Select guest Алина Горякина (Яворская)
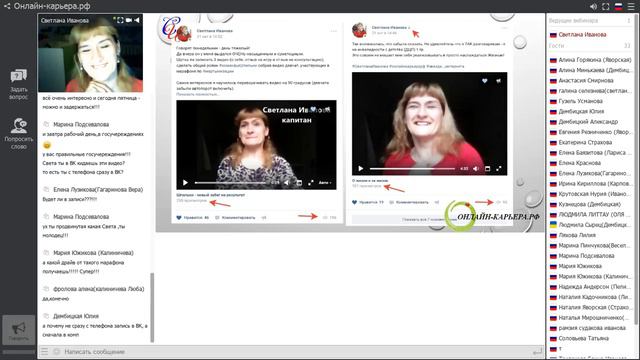Image resolution: width=640 pixels, height=360 pixels. [590, 60]
